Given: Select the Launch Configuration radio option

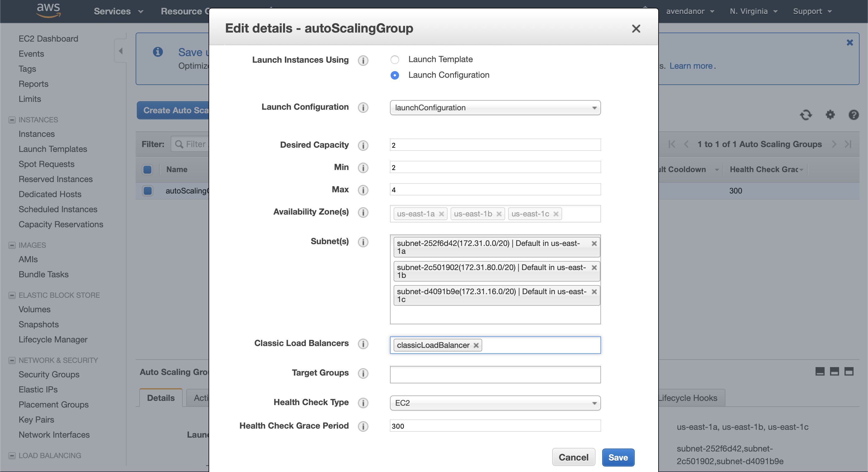Looking at the screenshot, I should [x=395, y=75].
